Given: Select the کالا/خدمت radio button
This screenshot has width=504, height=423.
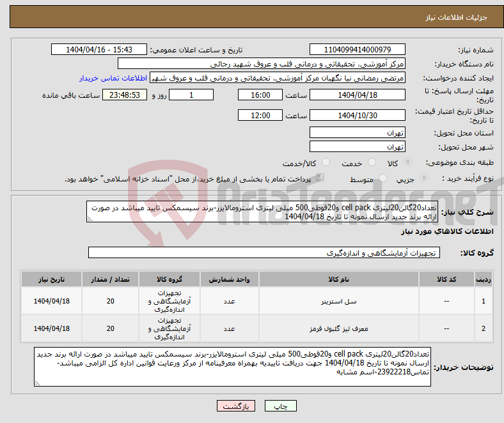Looking at the screenshot, I should click(x=326, y=162).
